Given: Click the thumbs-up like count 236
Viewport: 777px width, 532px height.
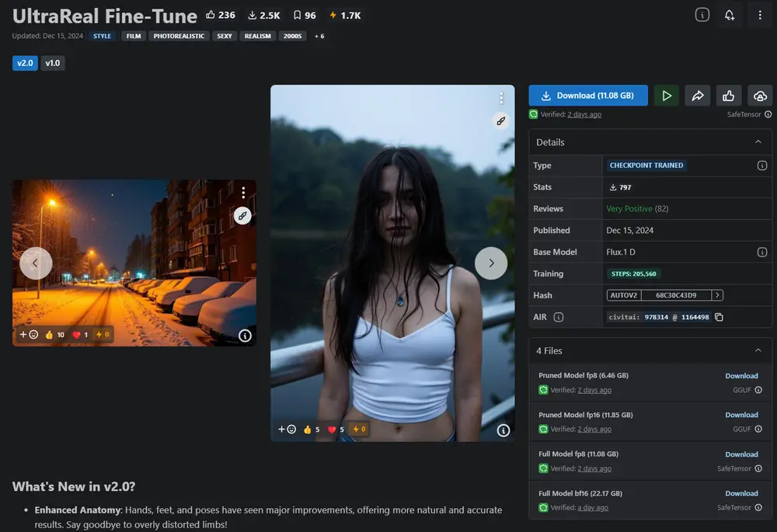Looking at the screenshot, I should pos(221,16).
